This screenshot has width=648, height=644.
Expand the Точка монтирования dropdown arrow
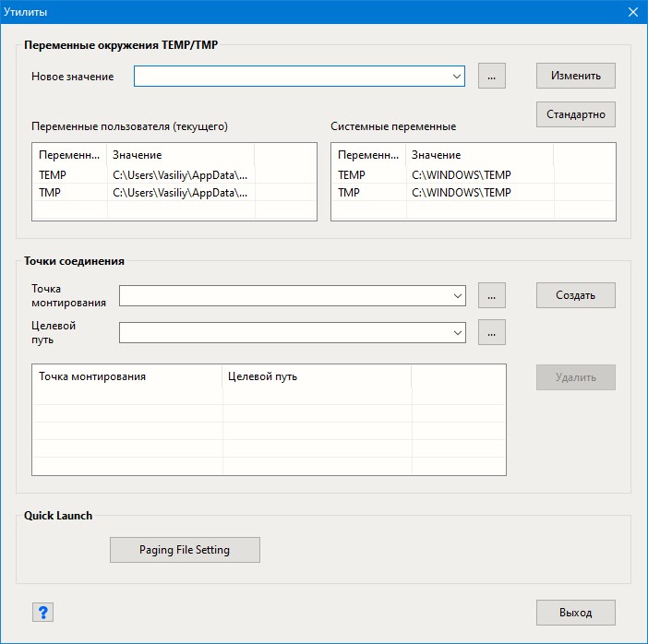click(458, 296)
